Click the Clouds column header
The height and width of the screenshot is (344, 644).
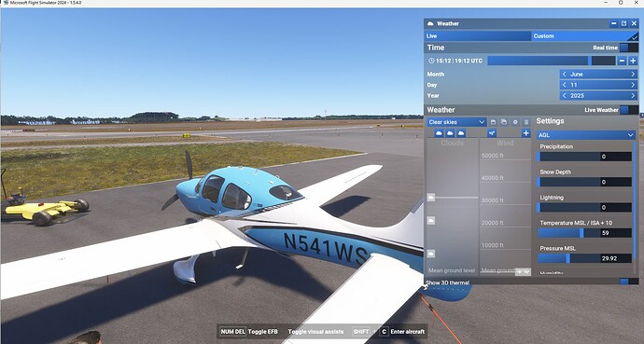(452, 143)
